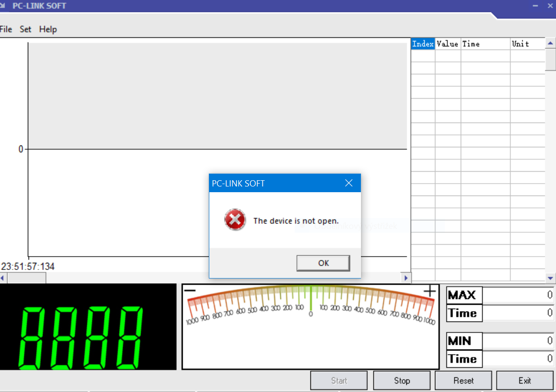
Task: Click chart scrollbar right arrow
Action: pos(406,278)
